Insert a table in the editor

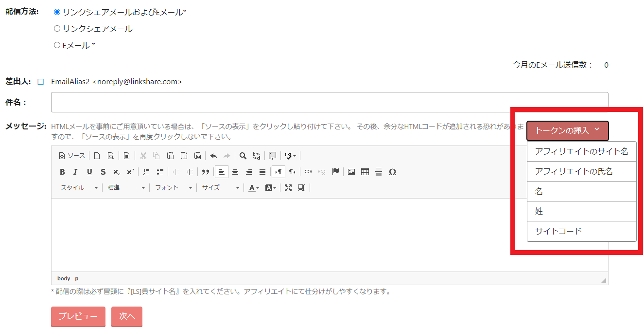point(365,172)
